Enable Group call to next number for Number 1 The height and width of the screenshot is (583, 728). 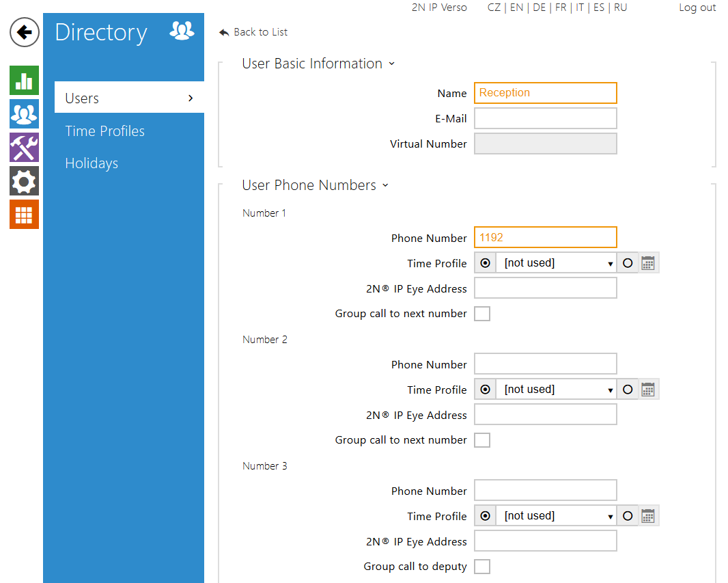tap(482, 314)
